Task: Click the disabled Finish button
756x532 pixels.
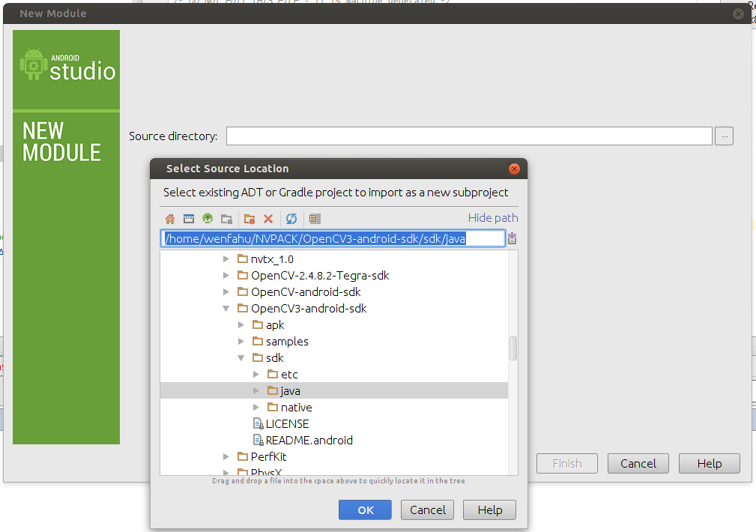Action: point(567,464)
